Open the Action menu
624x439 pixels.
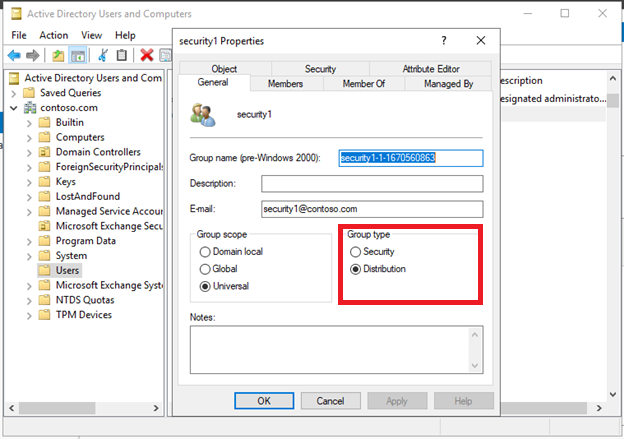tap(54, 35)
